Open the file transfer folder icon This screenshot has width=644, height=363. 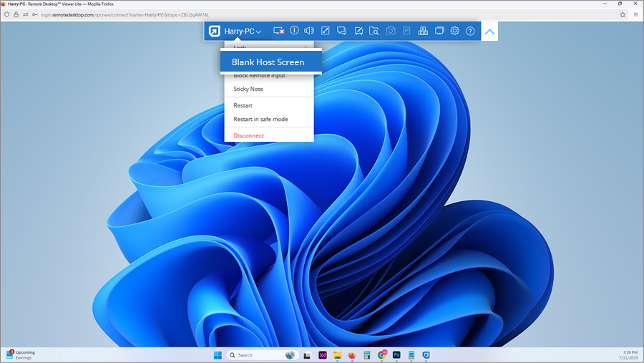[374, 31]
